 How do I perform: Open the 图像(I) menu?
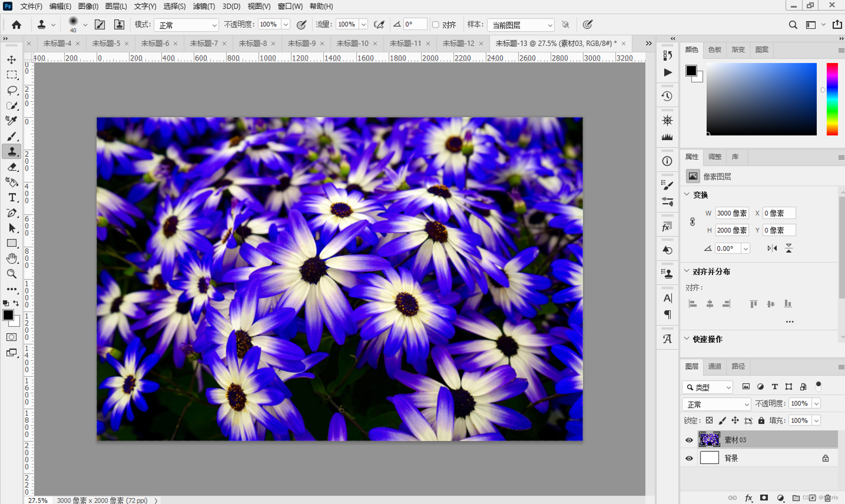click(x=88, y=6)
